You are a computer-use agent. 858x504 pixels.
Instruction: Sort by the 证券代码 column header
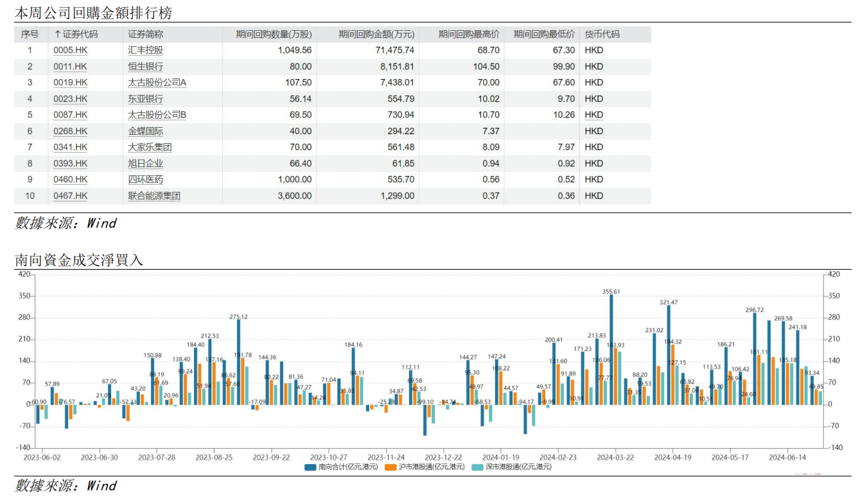point(76,35)
